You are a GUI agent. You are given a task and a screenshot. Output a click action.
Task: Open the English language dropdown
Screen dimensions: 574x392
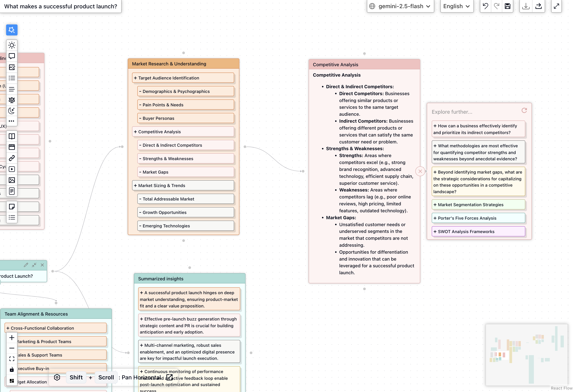click(x=457, y=6)
